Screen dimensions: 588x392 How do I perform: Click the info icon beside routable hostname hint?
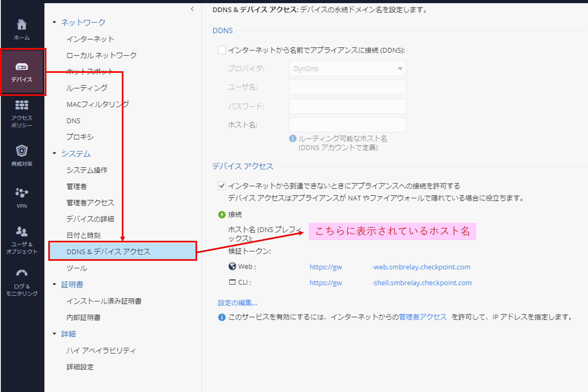pos(292,139)
